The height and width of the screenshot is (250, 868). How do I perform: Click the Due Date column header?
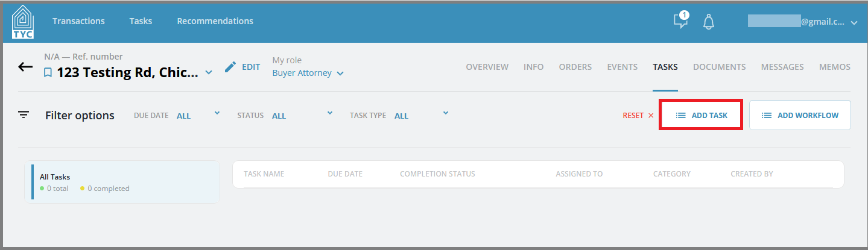[x=345, y=174]
